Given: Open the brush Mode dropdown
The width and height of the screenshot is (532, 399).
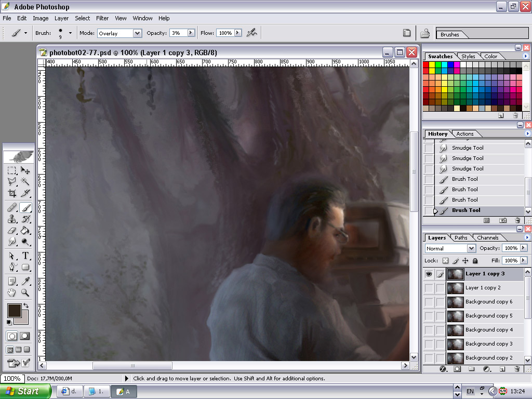Looking at the screenshot, I should tap(137, 33).
